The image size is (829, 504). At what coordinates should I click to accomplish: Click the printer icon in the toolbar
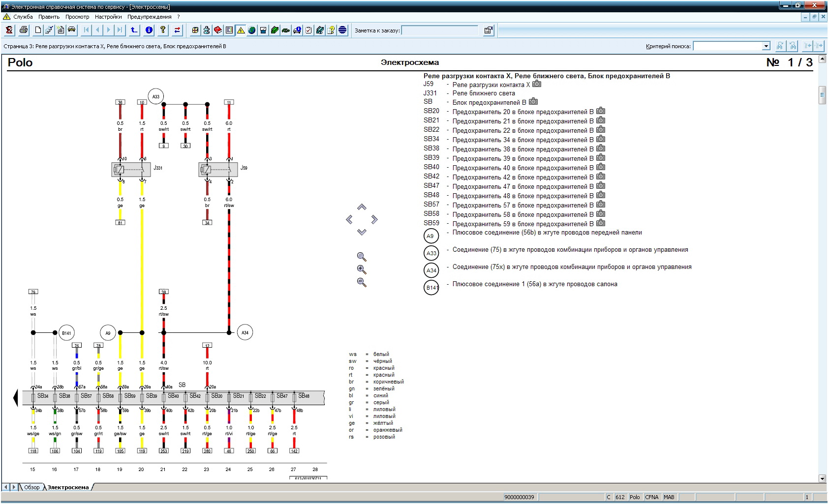click(x=23, y=30)
